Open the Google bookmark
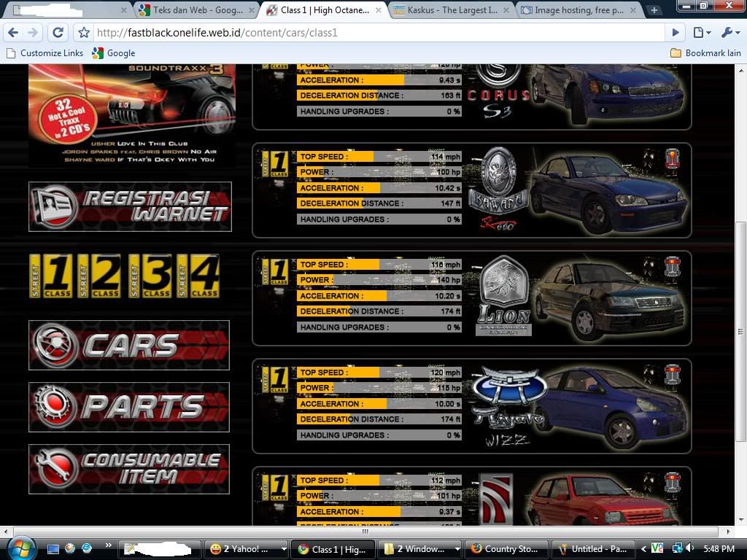The height and width of the screenshot is (560, 747). [113, 52]
